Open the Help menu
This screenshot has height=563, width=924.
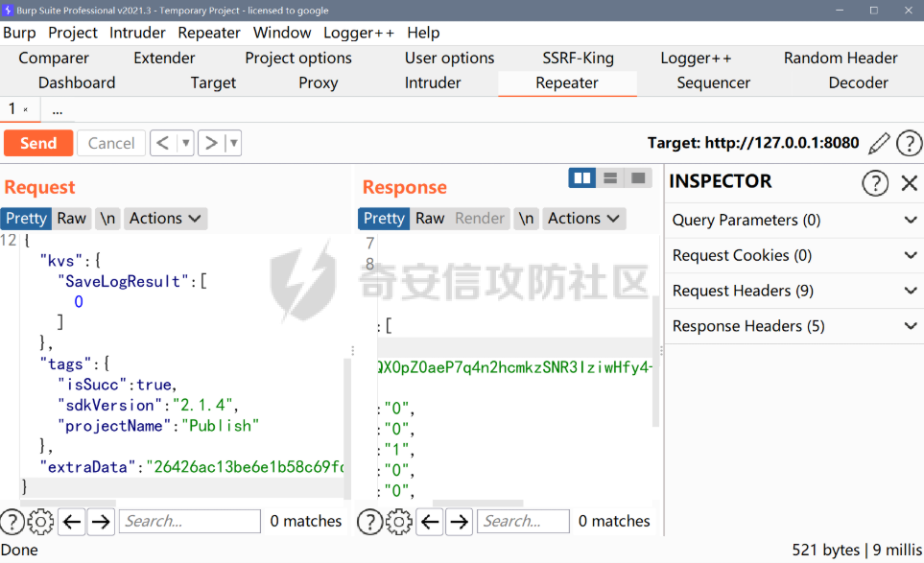[423, 33]
